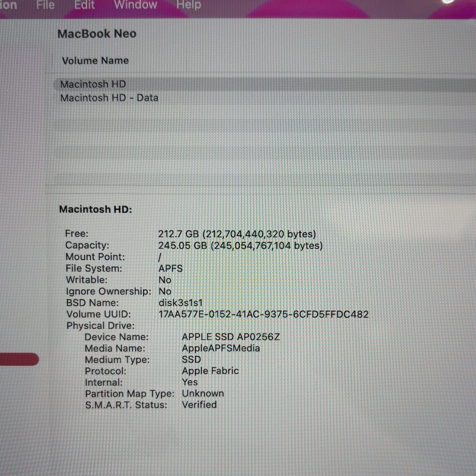Click the Media Name value AppleAPFSMedia
The image size is (476, 476).
coord(221,348)
